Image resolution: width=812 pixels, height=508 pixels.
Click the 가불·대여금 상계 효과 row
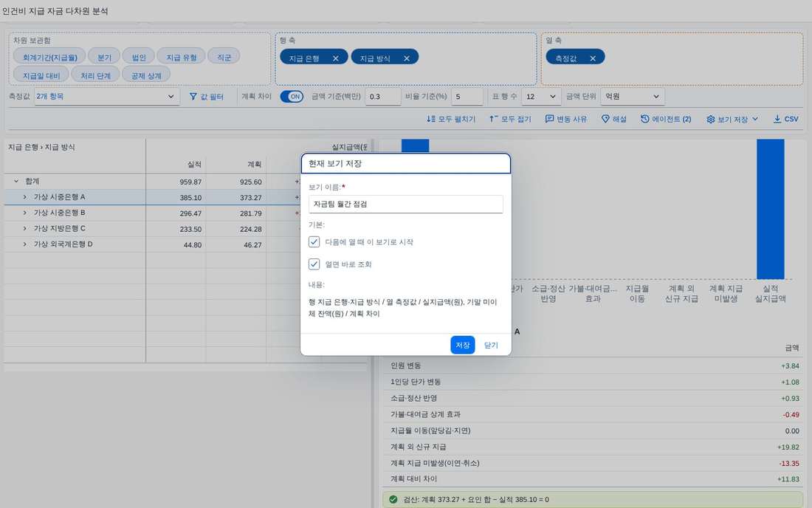coord(594,414)
